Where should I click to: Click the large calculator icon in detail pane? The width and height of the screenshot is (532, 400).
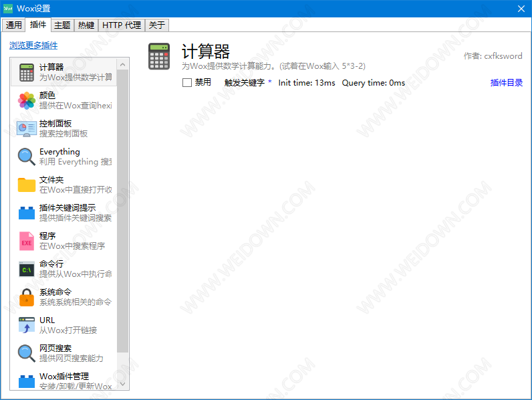[159, 56]
